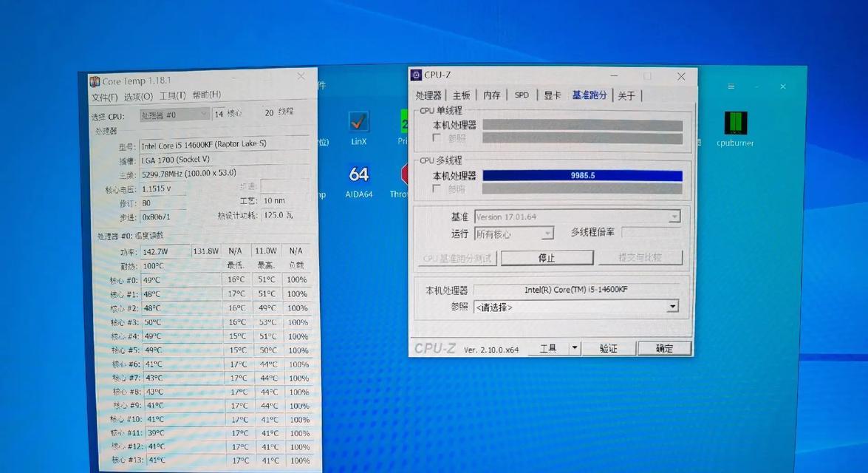Switch to the 处理器 tab in CPU-Z
Image resolution: width=868 pixels, height=473 pixels.
[428, 95]
